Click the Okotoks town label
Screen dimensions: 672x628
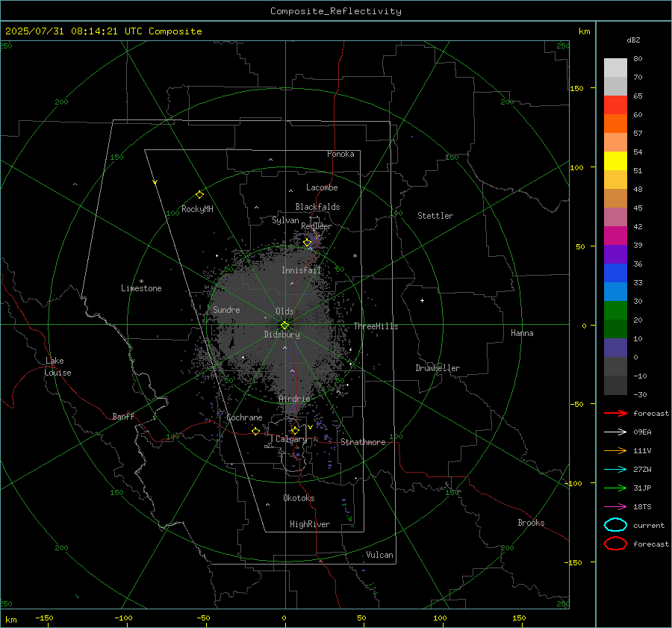[x=299, y=498]
